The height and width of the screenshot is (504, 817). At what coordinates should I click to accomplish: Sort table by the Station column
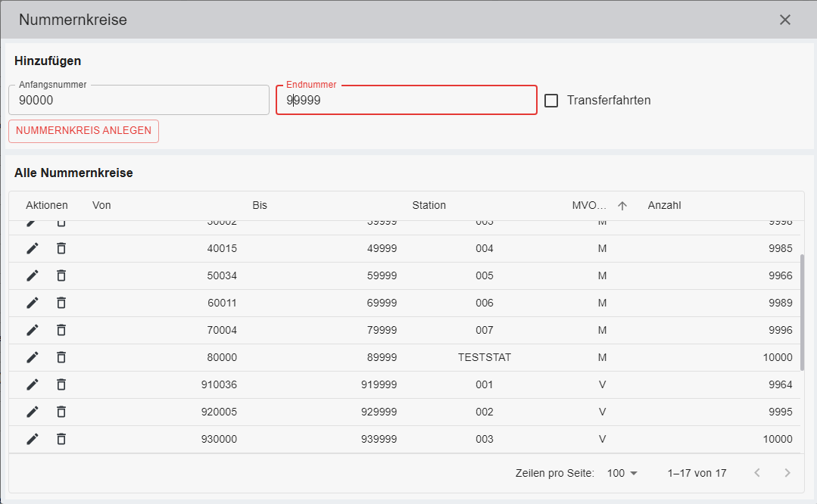429,205
